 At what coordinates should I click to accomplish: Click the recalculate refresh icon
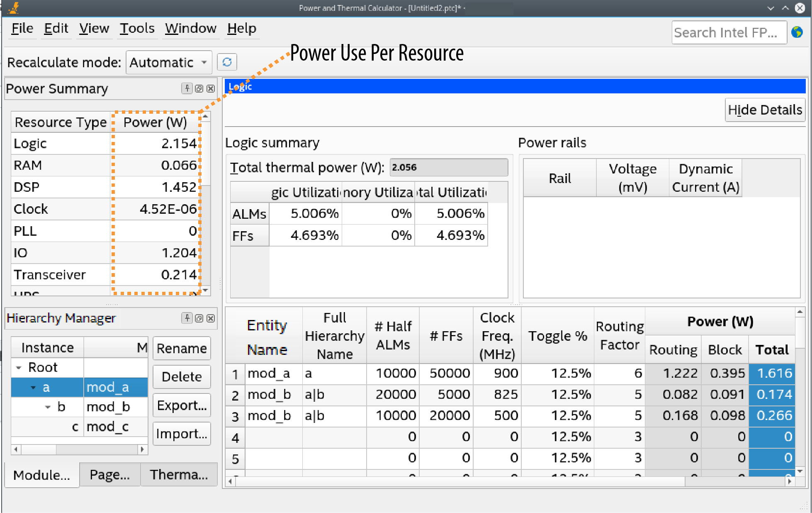[x=227, y=62]
